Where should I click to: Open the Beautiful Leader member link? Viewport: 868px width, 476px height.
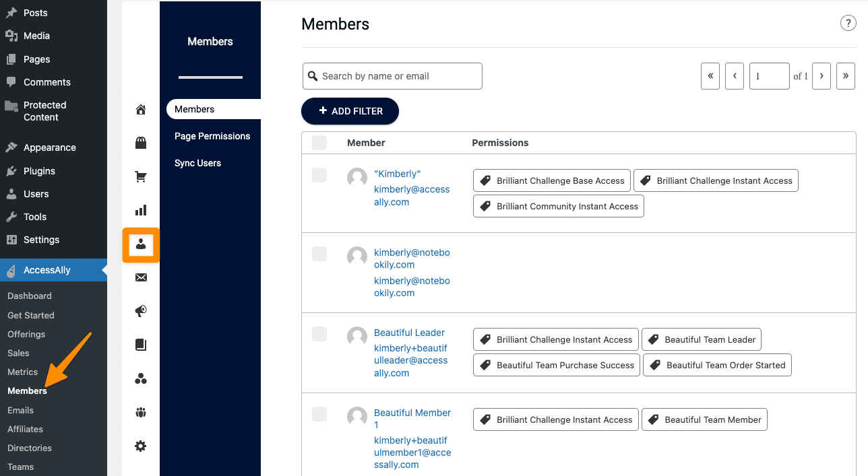(409, 333)
